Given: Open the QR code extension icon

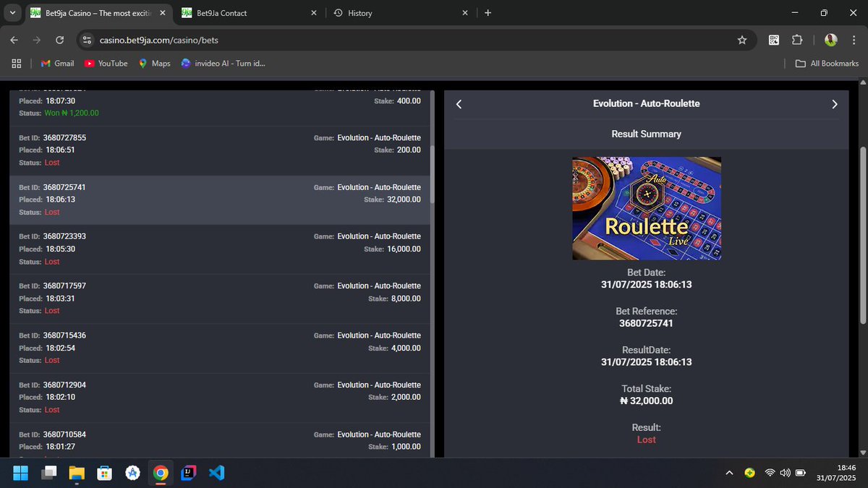Looking at the screenshot, I should [x=774, y=40].
